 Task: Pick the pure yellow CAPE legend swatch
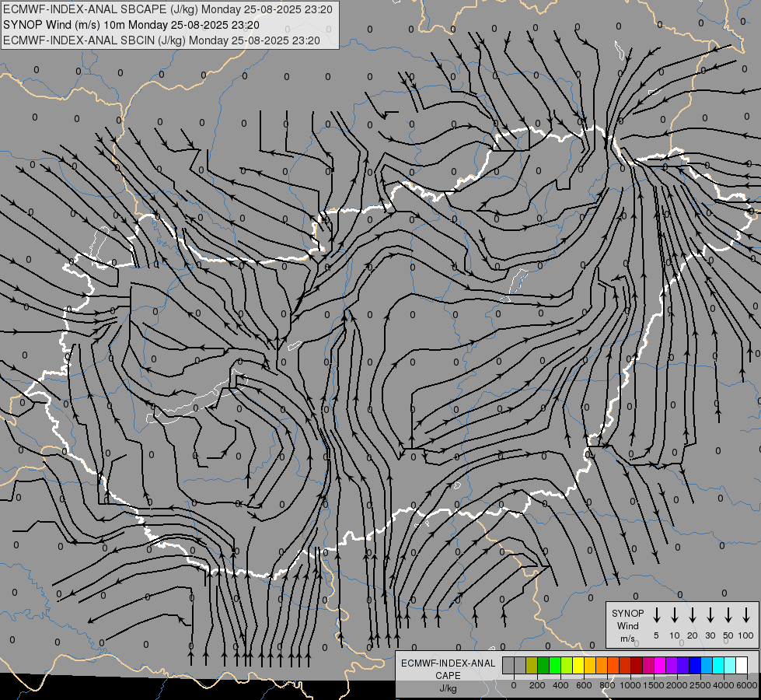578,665
